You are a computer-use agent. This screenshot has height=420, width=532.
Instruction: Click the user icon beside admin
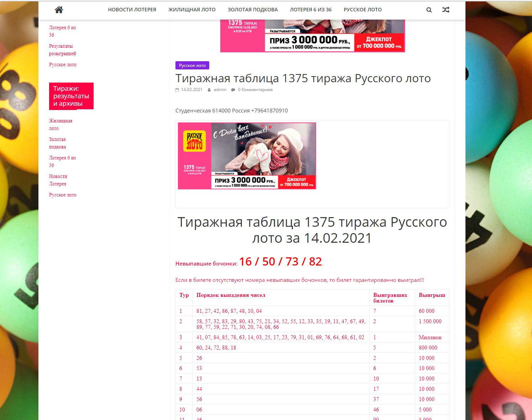pyautogui.click(x=209, y=90)
